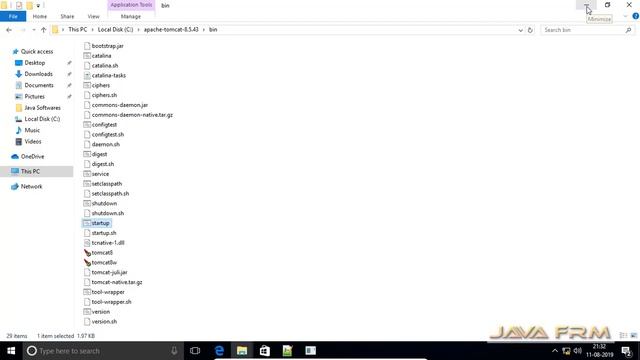
Task: Go back with the Back arrow
Action: tap(9, 30)
